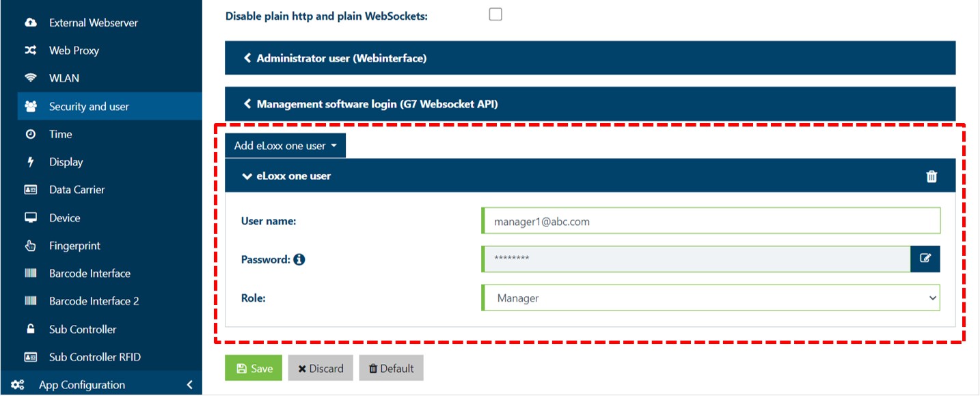
Task: Go to WLAN settings
Action: (64, 78)
